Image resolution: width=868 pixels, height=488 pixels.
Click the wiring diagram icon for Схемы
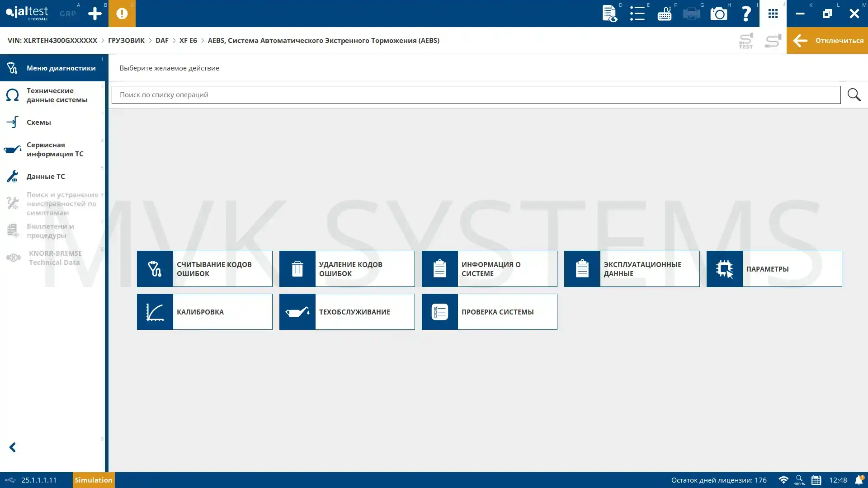click(x=12, y=122)
